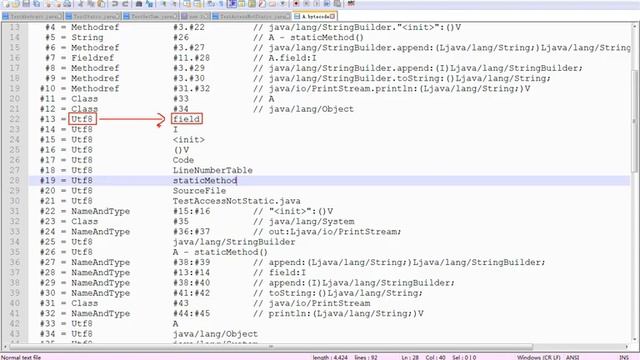Click the Redo toolbar icon

tap(125, 4)
